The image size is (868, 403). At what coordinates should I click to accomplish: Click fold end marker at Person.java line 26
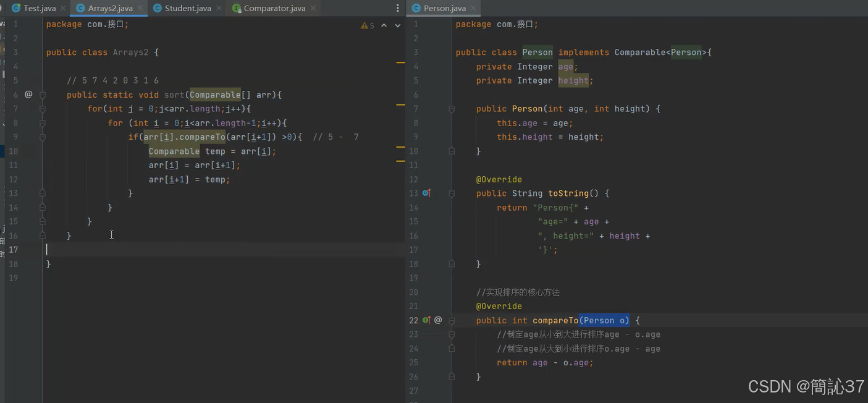coord(452,376)
